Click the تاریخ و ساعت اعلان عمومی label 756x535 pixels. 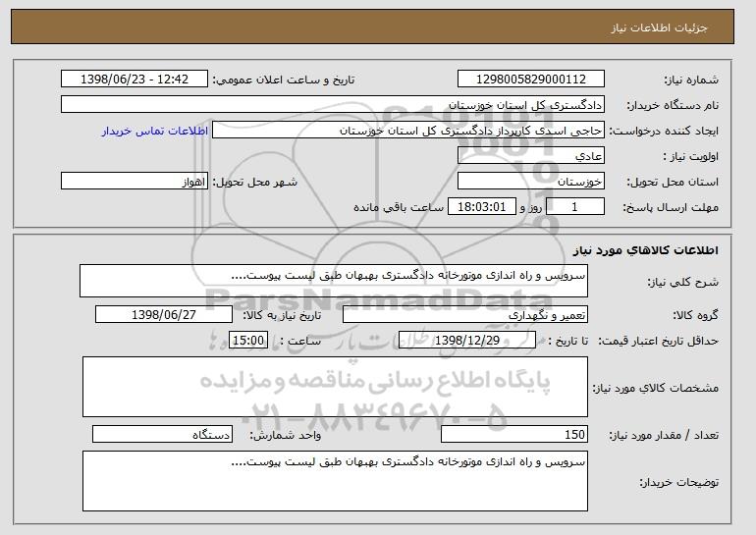coord(284,80)
